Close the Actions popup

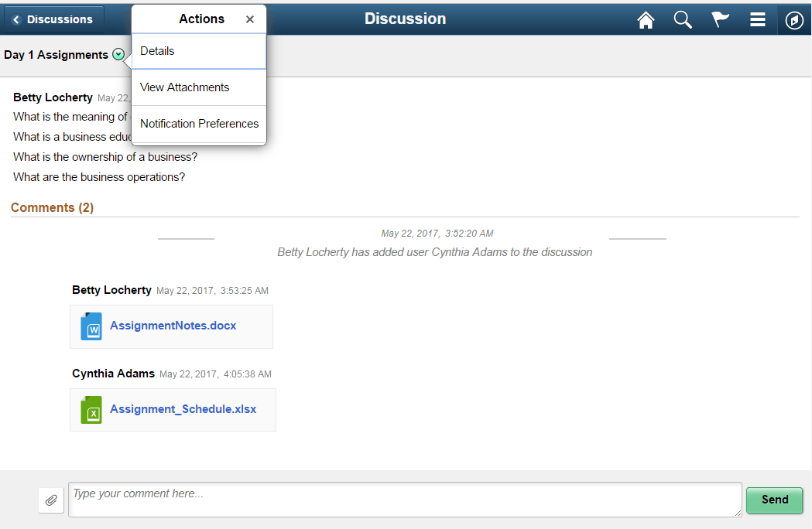[250, 19]
